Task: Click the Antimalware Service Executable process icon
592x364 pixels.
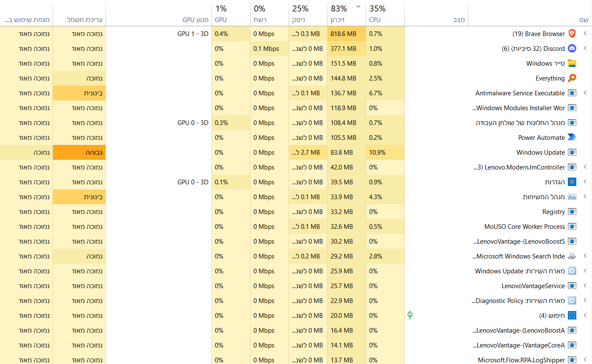Action: (572, 93)
